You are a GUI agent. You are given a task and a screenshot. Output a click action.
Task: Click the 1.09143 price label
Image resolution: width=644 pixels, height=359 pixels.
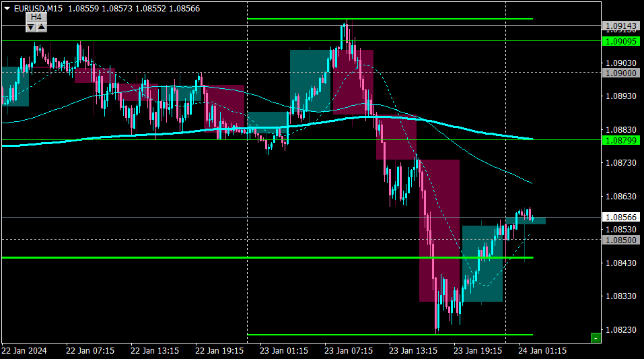(621, 26)
